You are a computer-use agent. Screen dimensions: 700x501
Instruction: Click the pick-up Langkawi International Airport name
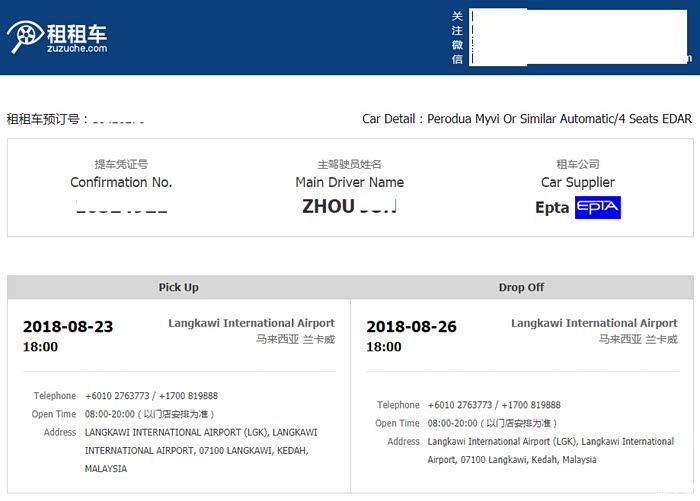click(251, 323)
